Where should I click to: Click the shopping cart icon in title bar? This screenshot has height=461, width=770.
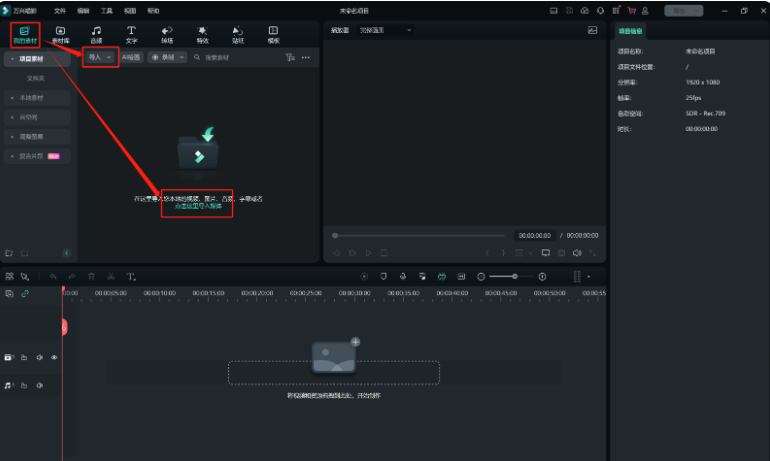tap(632, 10)
